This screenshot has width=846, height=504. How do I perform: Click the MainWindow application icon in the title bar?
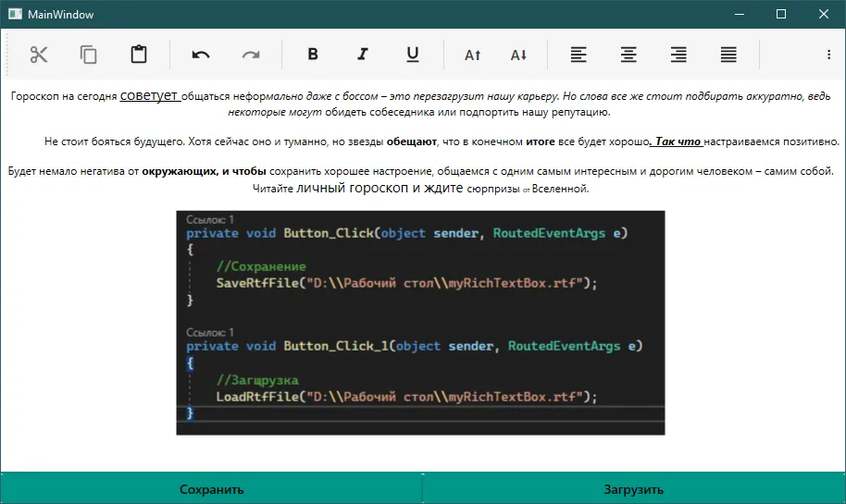pos(15,14)
